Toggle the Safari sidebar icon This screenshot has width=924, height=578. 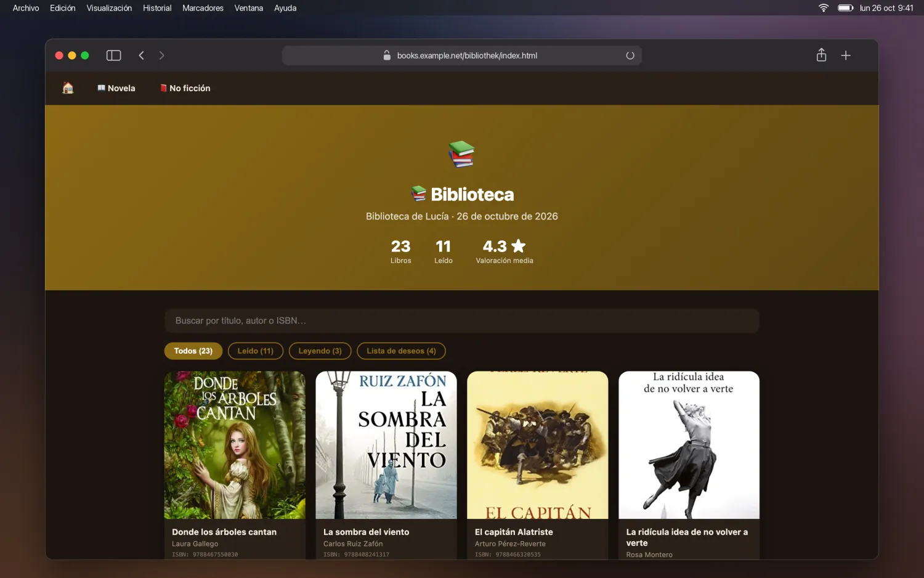point(113,55)
